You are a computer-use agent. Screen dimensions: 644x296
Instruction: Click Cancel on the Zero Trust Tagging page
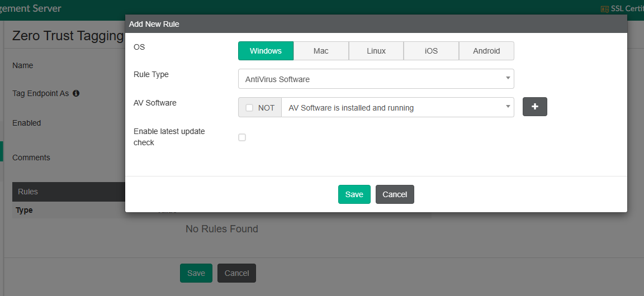click(x=236, y=273)
